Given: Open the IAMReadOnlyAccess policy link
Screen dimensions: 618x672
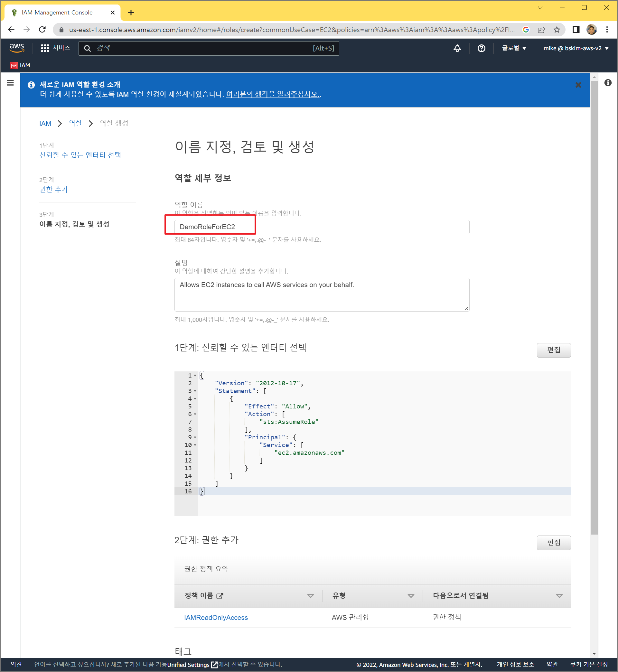Looking at the screenshot, I should click(x=216, y=618).
